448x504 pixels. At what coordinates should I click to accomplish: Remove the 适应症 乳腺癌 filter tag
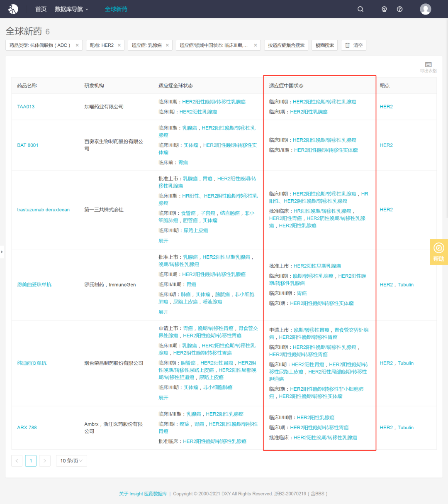[167, 45]
